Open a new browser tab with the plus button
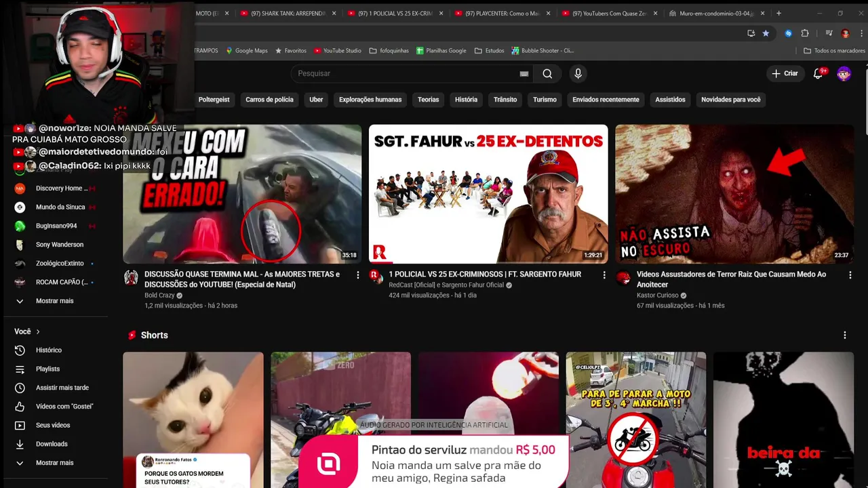Screen dimensions: 868x488 point(778,14)
